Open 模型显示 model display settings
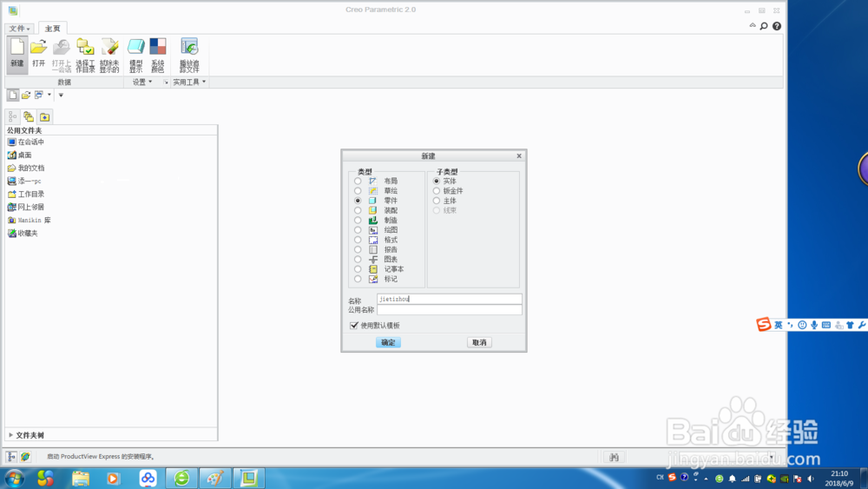The height and width of the screenshot is (489, 868). 135,54
